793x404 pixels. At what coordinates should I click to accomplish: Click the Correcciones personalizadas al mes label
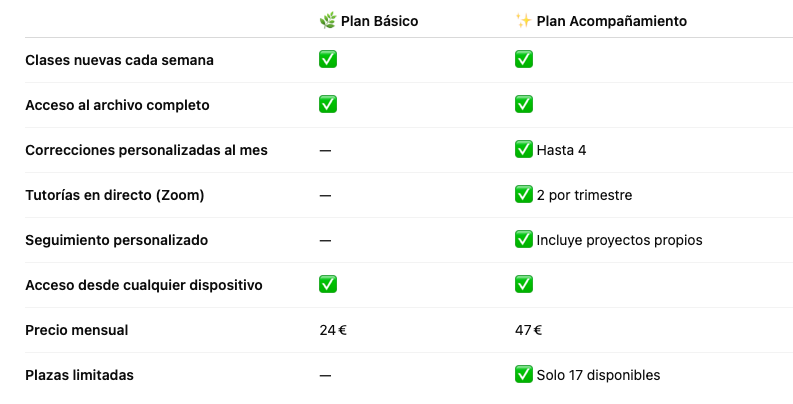146,150
